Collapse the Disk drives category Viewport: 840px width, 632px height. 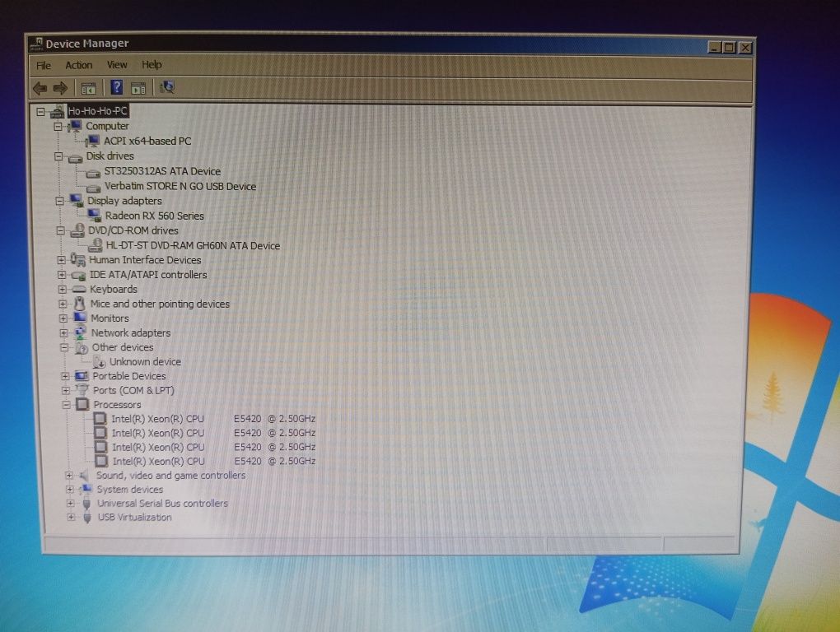[x=58, y=157]
